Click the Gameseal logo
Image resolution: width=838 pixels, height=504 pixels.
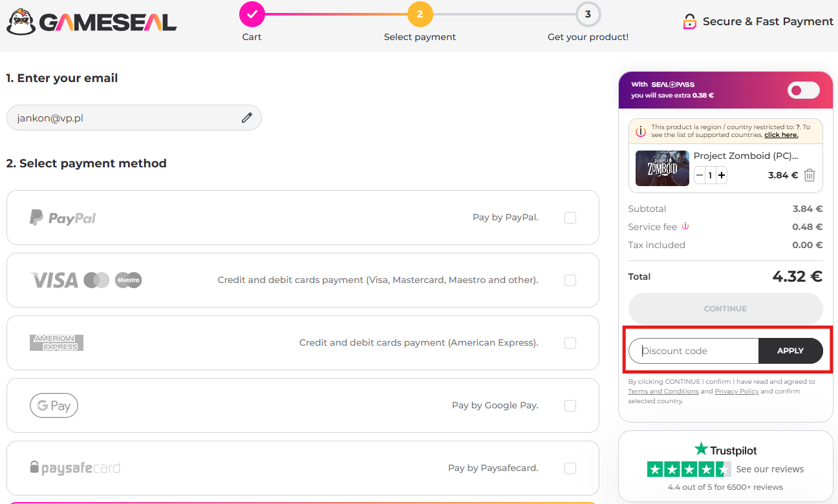(92, 22)
